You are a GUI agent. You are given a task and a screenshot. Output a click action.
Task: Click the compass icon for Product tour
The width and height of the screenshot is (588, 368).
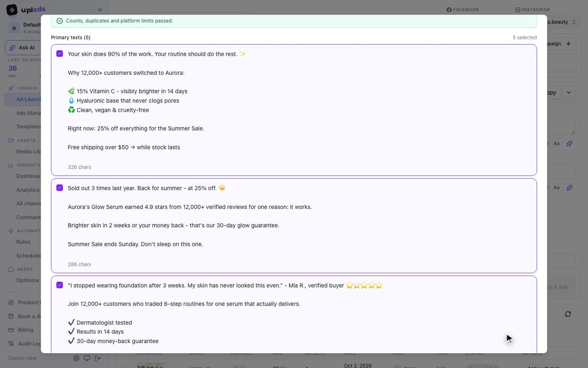(11, 303)
